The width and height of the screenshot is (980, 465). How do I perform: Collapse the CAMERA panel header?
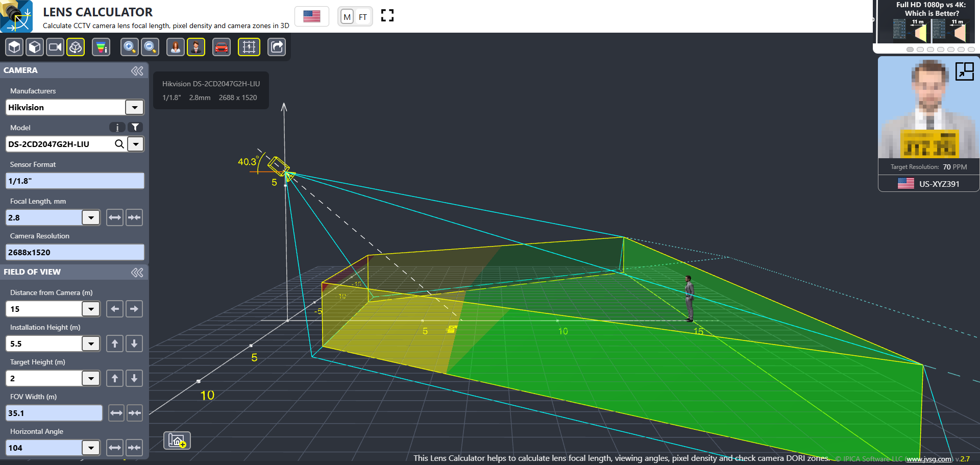point(137,70)
